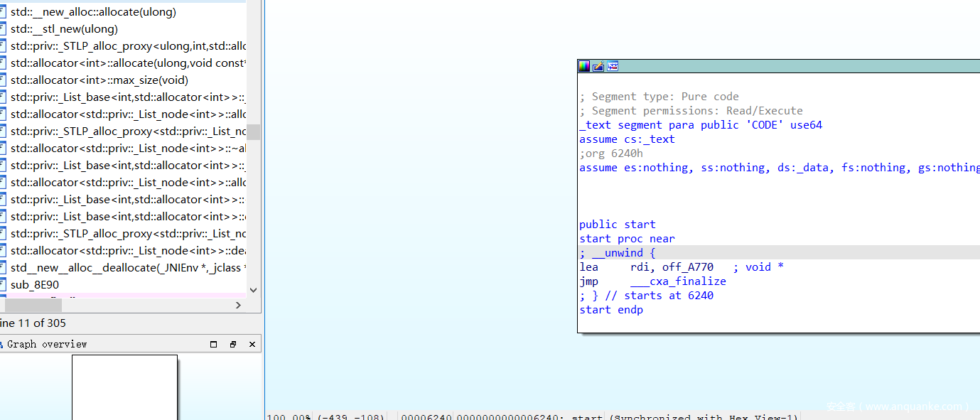Click the function icon beside std::__stl_new(ulong)
980x420 pixels.
click(2, 28)
